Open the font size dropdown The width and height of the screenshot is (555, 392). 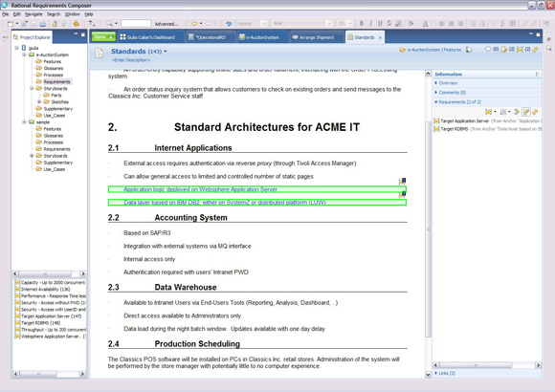pos(350,23)
